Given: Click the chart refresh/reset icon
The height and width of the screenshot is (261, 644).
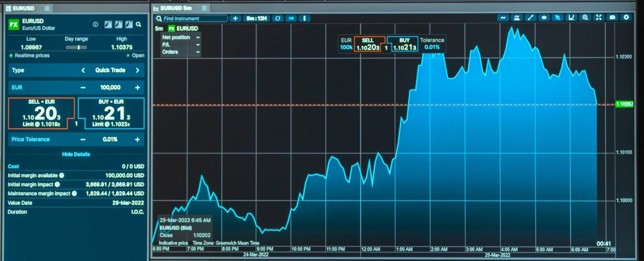Looking at the screenshot, I should point(277,18).
